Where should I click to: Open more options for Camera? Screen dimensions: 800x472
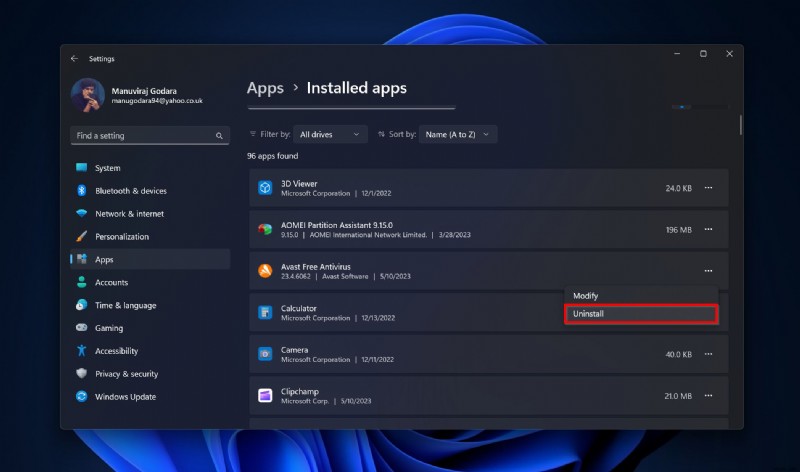[x=708, y=354]
